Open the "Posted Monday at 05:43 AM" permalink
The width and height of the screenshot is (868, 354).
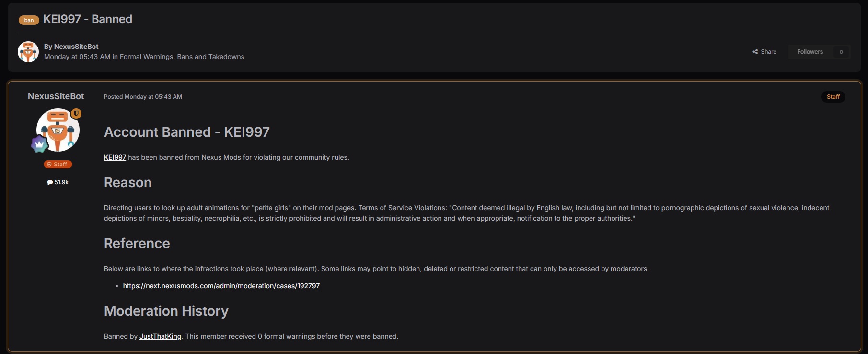tap(143, 97)
